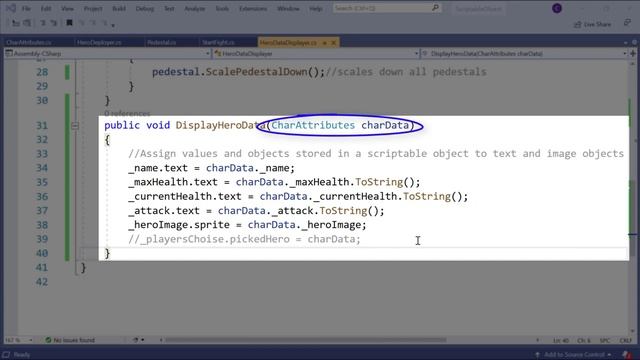Open the Debug menu
This screenshot has height=360, width=640.
point(144,9)
